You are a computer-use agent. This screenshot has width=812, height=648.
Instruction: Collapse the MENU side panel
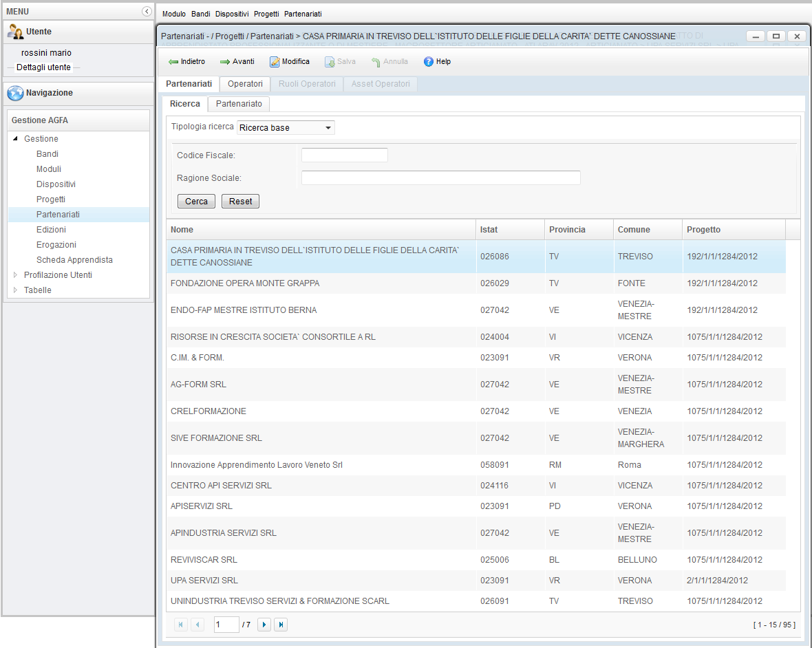[147, 12]
